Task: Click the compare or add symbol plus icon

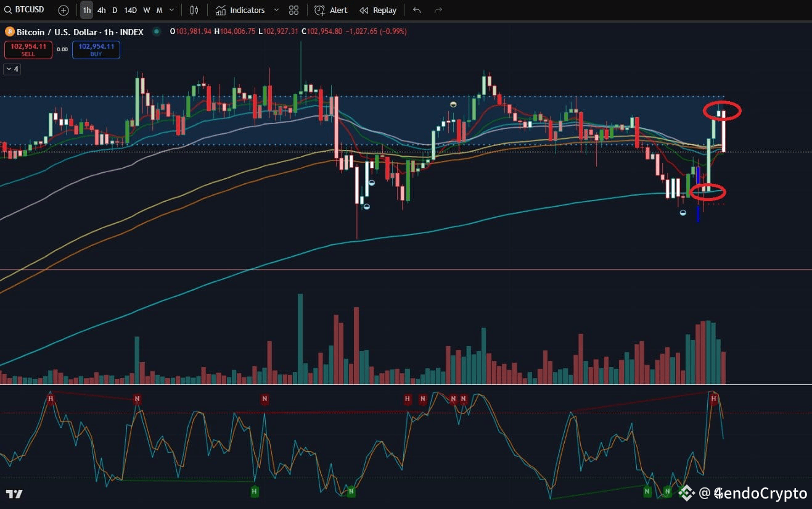Action: [64, 10]
